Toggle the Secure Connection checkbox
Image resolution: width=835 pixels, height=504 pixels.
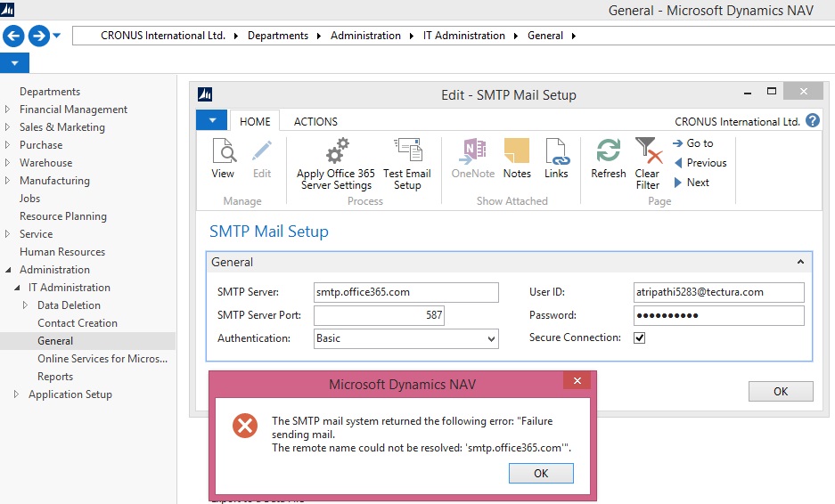click(639, 338)
